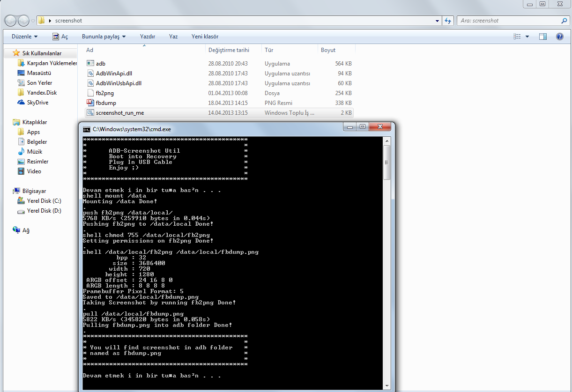Screen dimensions: 572x392
Task: Open the change view options dropdown arrow
Action: (527, 37)
